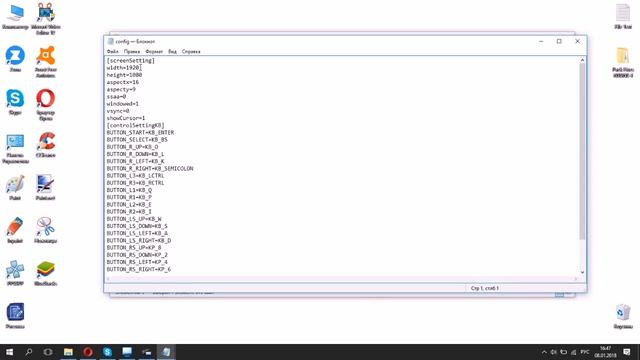Select the Opera browser desktop shortcut
The image size is (640, 360).
pyautogui.click(x=46, y=104)
